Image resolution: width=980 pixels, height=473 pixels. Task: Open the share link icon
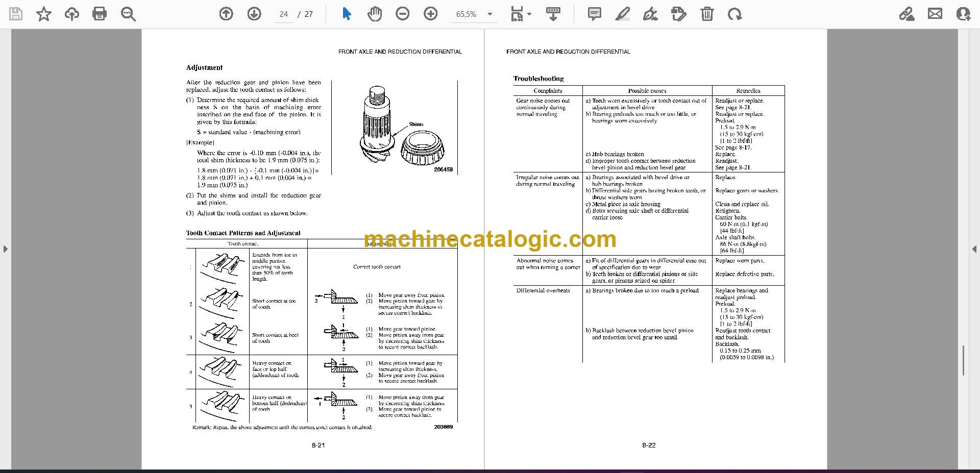pyautogui.click(x=907, y=14)
